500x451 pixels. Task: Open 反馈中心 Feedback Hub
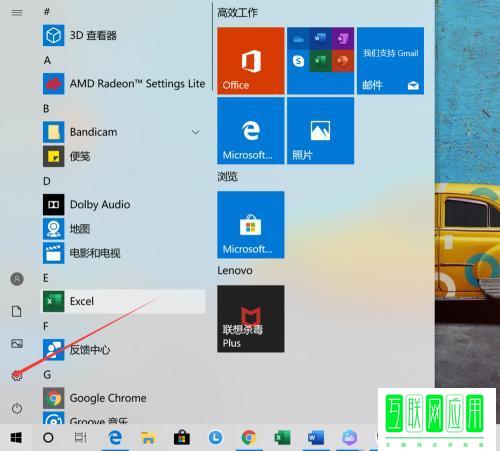(123, 350)
